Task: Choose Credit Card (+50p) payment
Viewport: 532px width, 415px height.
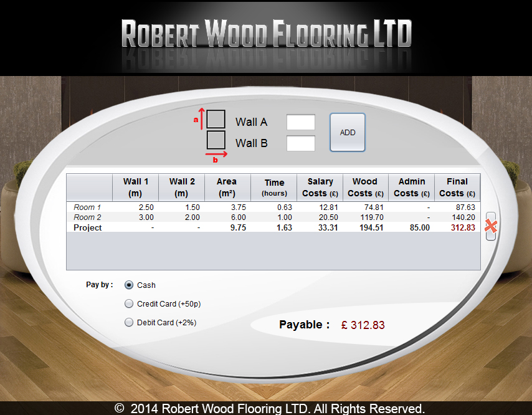Action: point(129,304)
